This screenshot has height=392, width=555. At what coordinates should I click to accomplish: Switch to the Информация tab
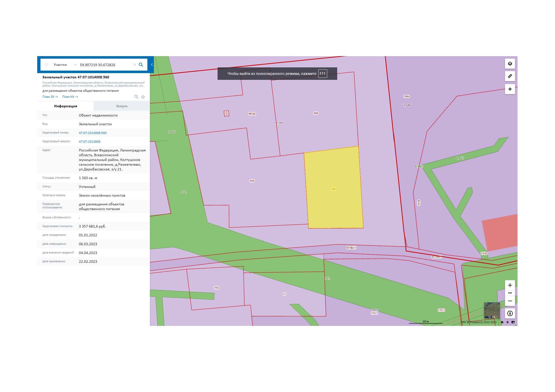[x=65, y=106]
